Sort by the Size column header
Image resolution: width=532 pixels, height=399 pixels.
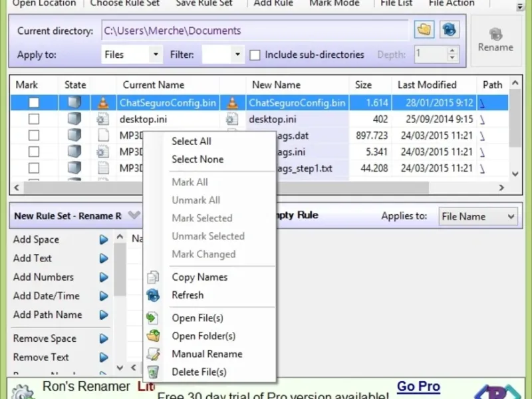tap(363, 85)
